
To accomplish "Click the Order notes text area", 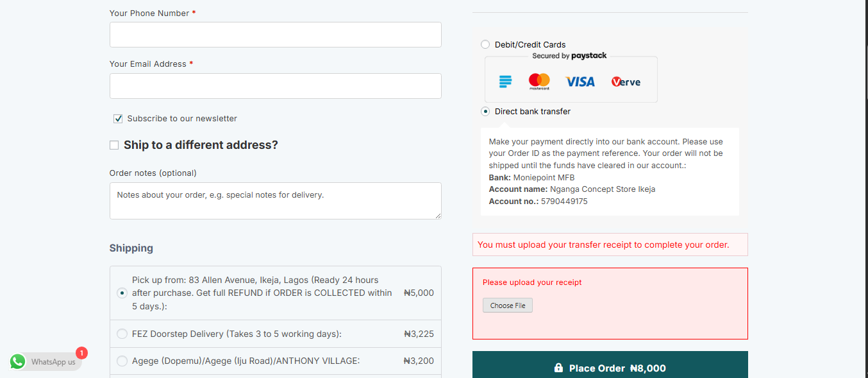I will tap(275, 201).
